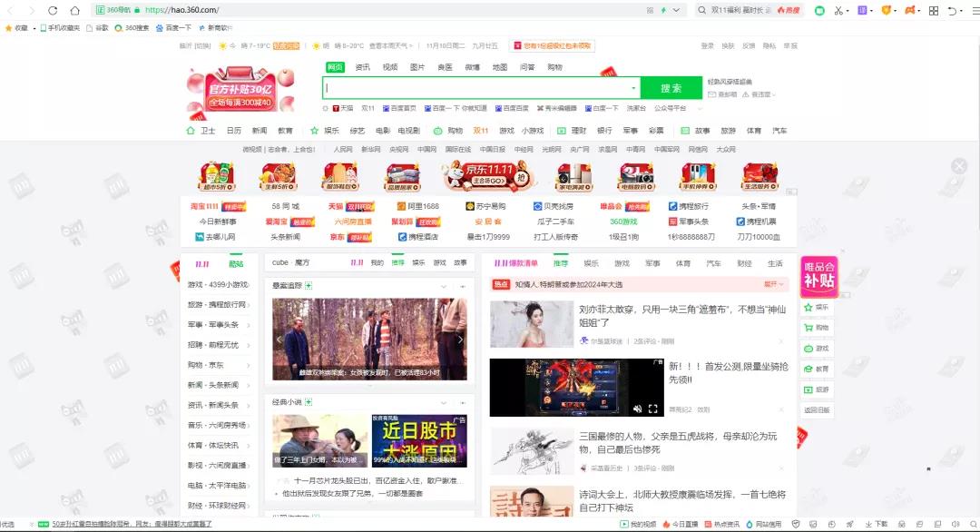Open the 苏宁易购 link
980x532 pixels.
485,206
